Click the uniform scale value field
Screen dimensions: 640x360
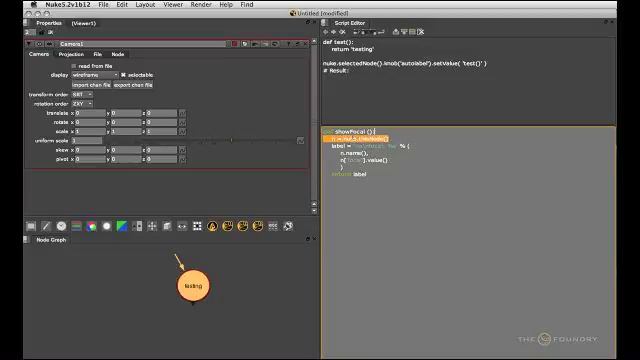(87, 141)
